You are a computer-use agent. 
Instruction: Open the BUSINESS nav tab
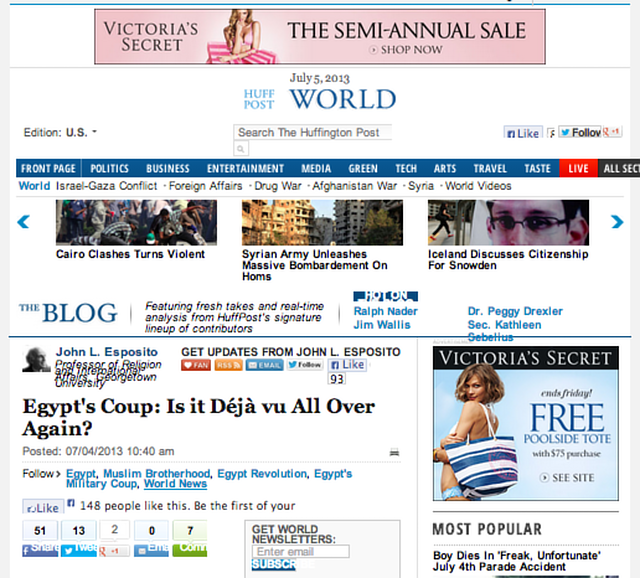pyautogui.click(x=168, y=169)
